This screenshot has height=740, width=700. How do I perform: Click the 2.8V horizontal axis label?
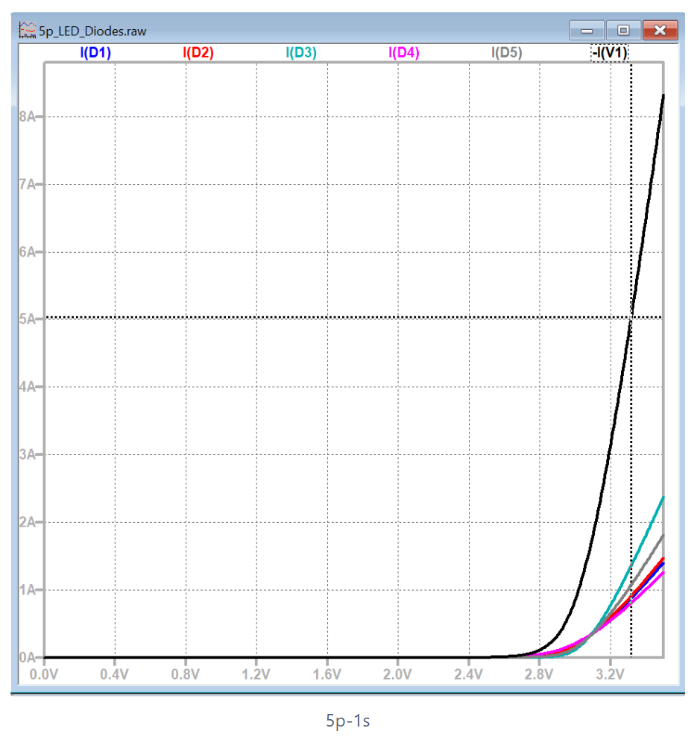tap(539, 674)
